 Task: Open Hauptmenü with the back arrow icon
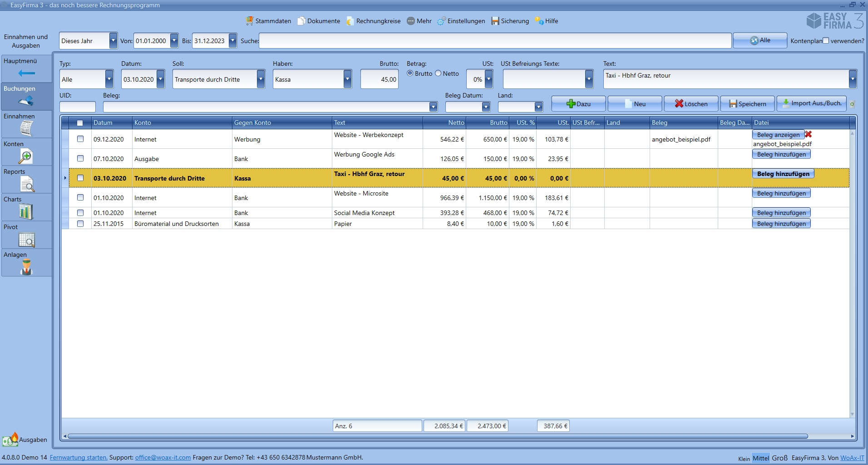(26, 73)
